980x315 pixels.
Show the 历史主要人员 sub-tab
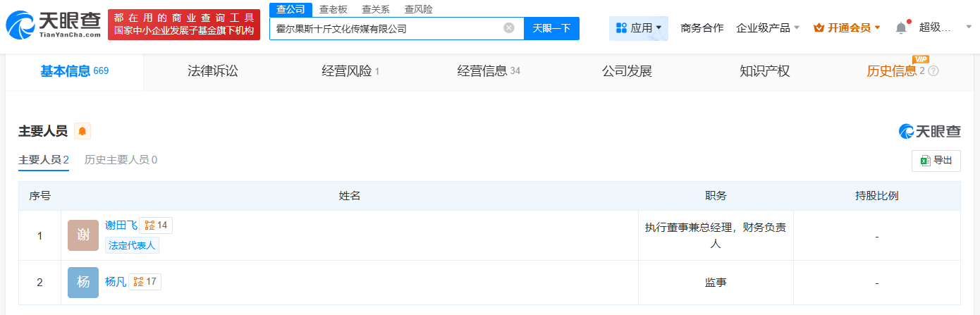(121, 160)
